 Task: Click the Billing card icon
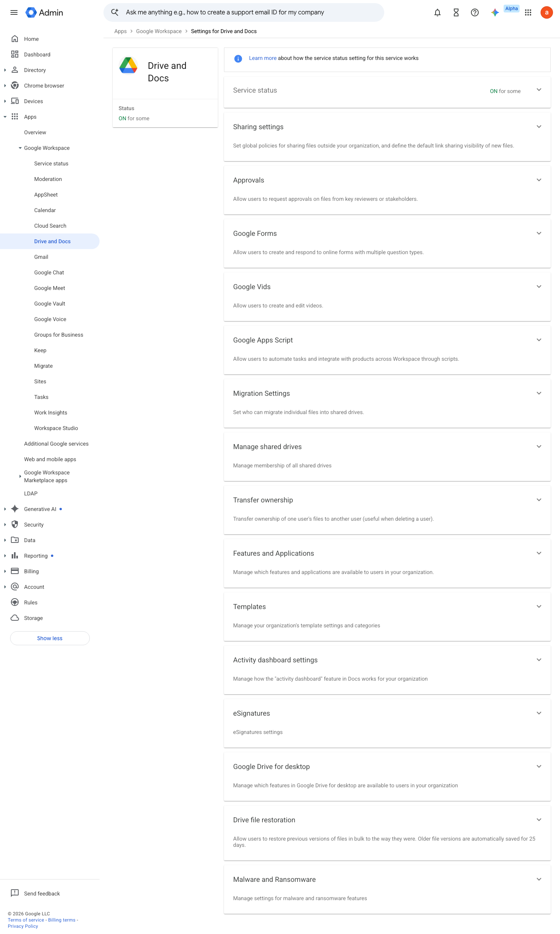[x=15, y=571]
